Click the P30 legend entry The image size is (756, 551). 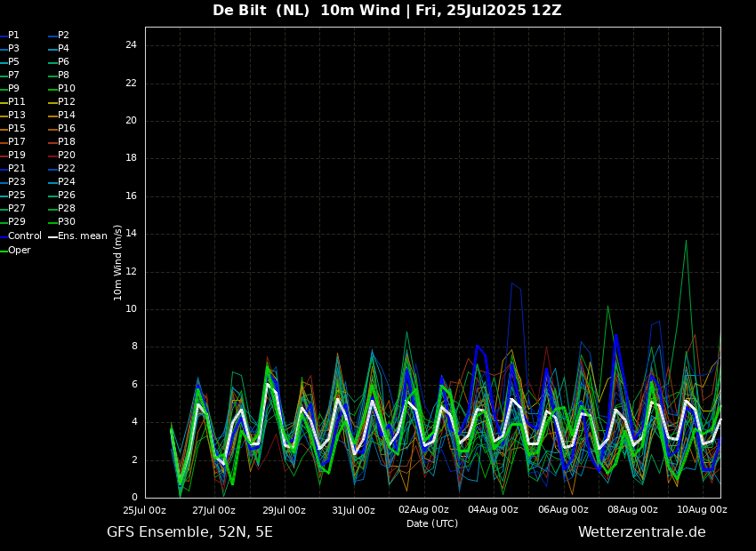point(67,222)
